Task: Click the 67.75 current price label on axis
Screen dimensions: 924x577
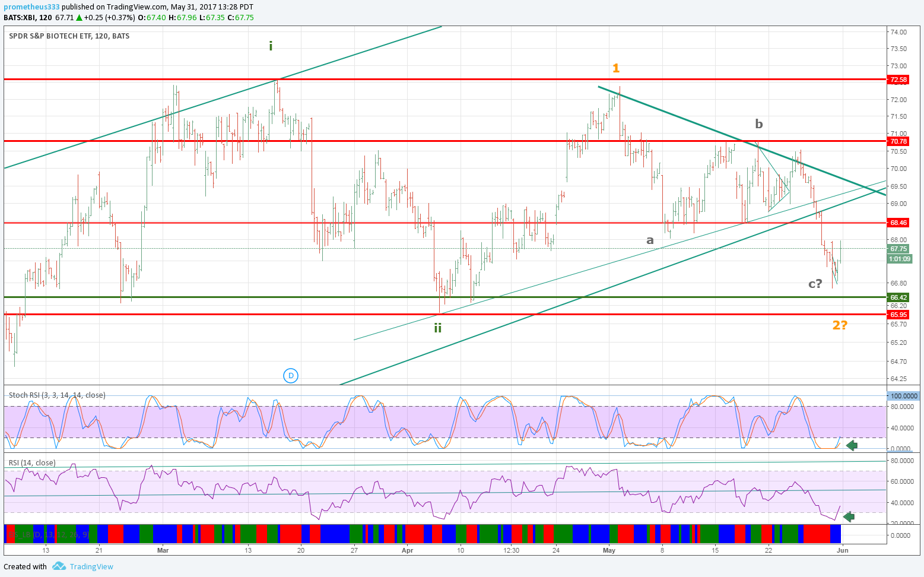Action: click(x=898, y=249)
